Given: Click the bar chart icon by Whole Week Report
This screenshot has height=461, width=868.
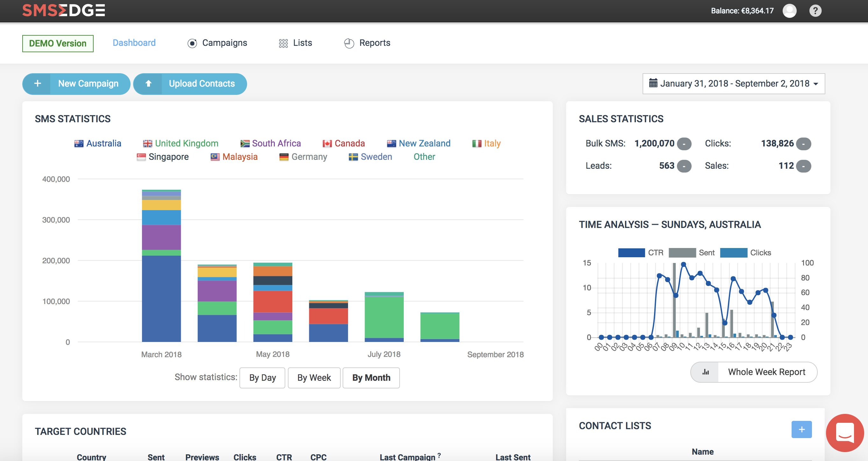Looking at the screenshot, I should (x=705, y=372).
